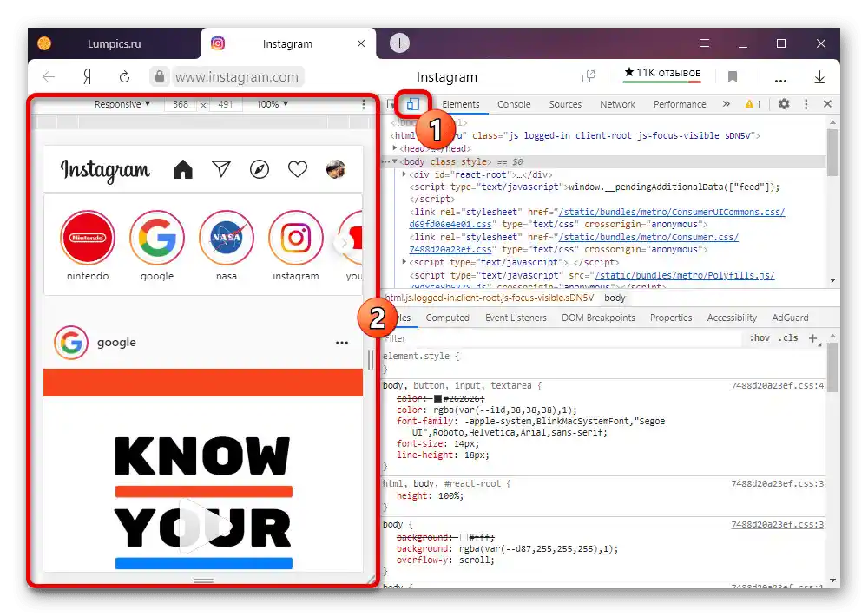Image resolution: width=868 pixels, height=616 pixels.
Task: Click the viewport width field 368
Action: 181,104
